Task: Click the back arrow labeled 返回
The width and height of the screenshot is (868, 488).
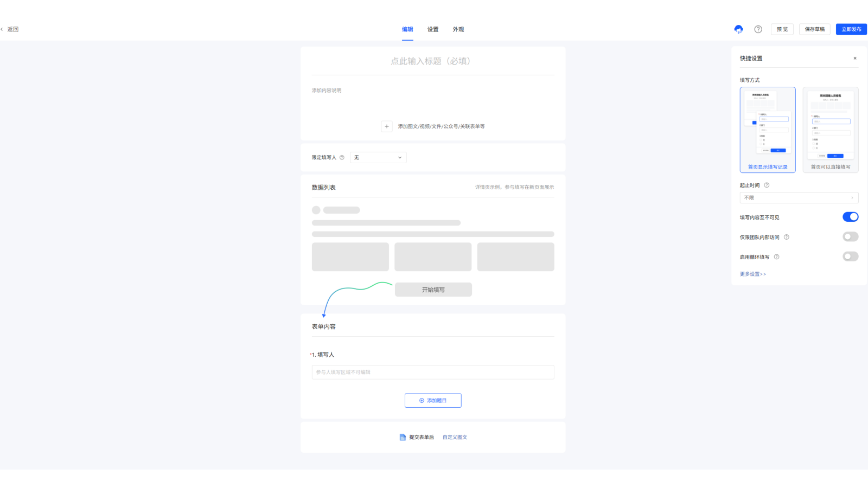Action: [10, 29]
